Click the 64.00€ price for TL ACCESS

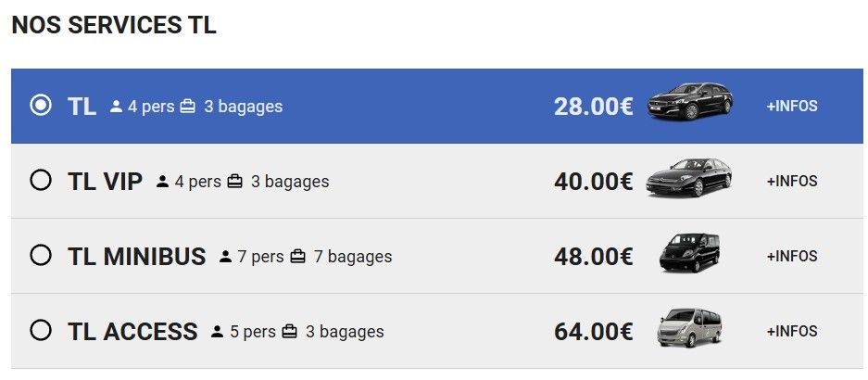pos(593,331)
